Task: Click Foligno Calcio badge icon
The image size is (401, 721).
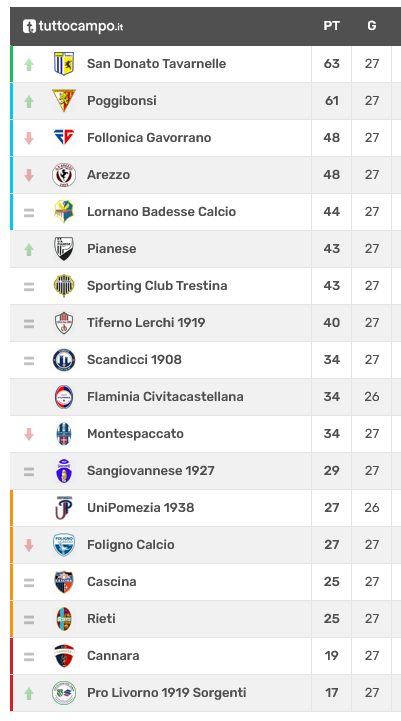Action: [64, 545]
